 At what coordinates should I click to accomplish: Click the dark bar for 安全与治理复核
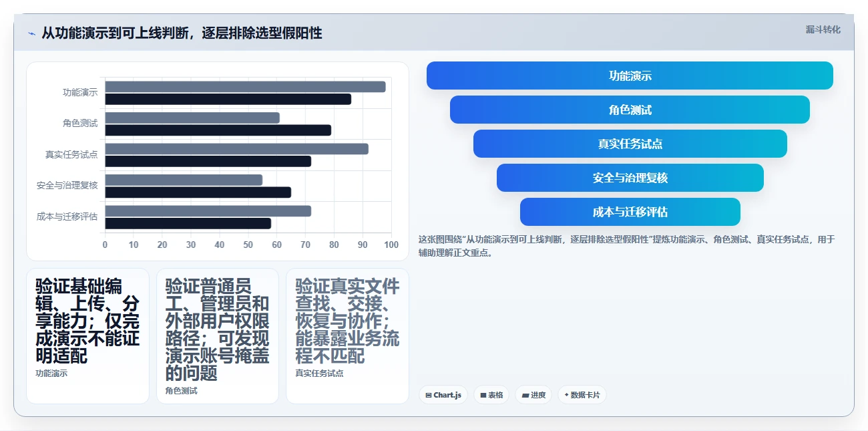pos(198,192)
